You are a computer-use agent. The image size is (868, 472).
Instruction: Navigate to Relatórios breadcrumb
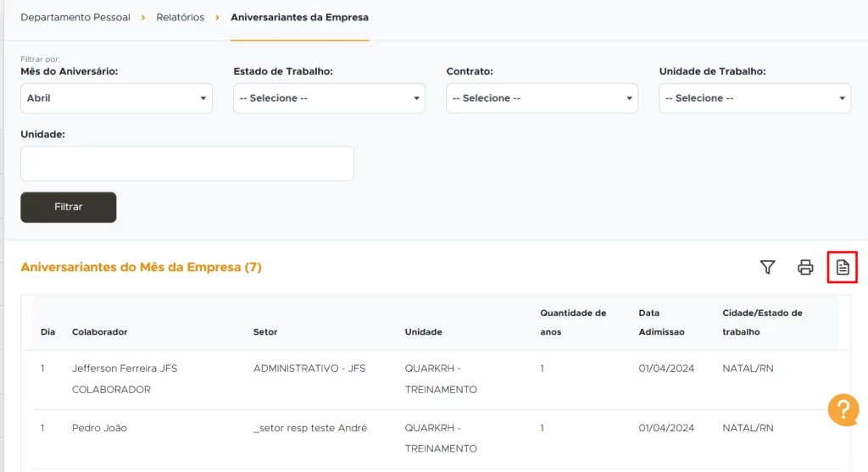[x=181, y=17]
